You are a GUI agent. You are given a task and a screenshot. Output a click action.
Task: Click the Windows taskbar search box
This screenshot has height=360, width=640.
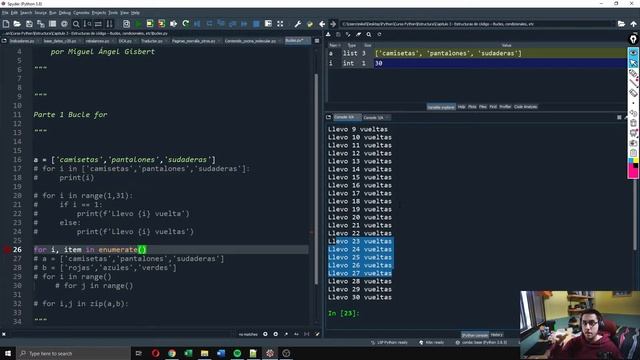click(x=73, y=353)
